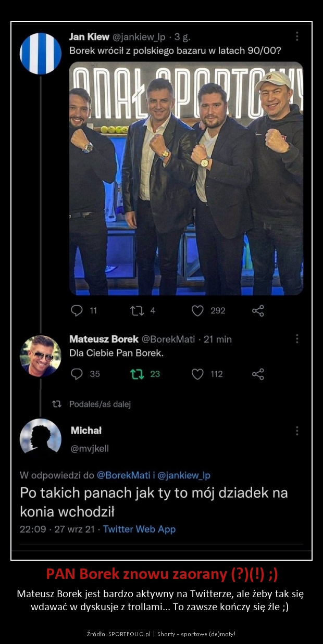Click the Twitter Web App source link
The width and height of the screenshot is (323, 644).
(139, 529)
